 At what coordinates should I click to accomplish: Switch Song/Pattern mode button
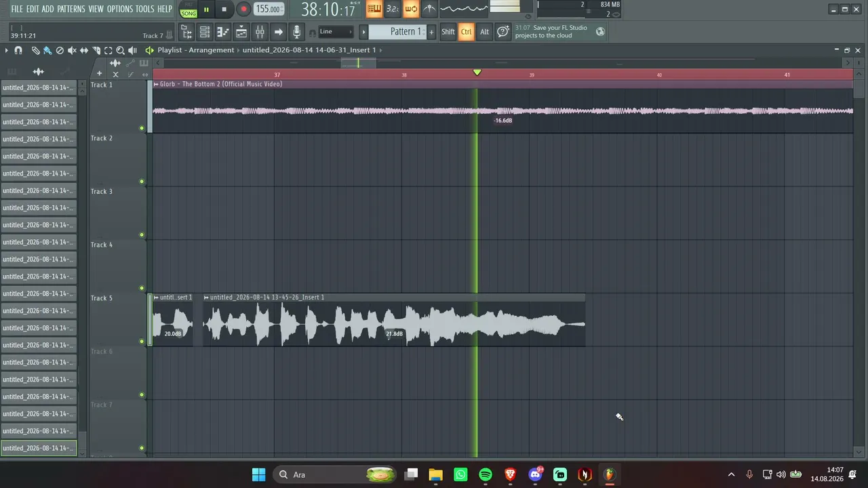pos(189,9)
